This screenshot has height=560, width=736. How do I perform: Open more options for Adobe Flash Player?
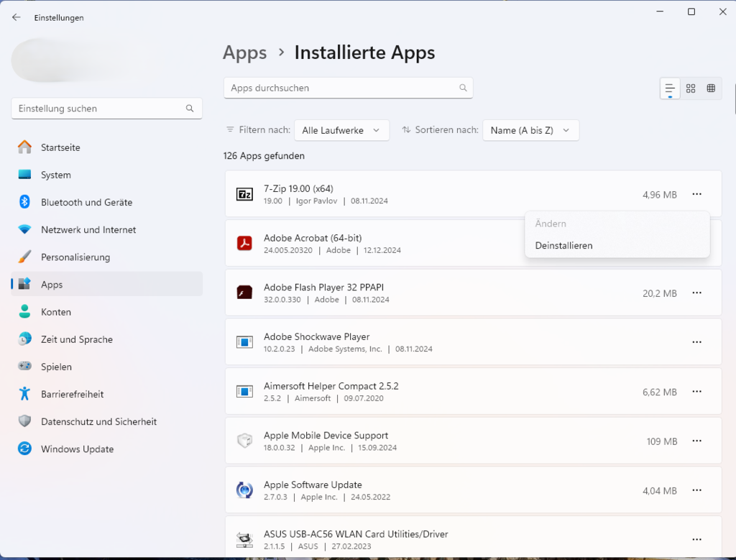[697, 293]
